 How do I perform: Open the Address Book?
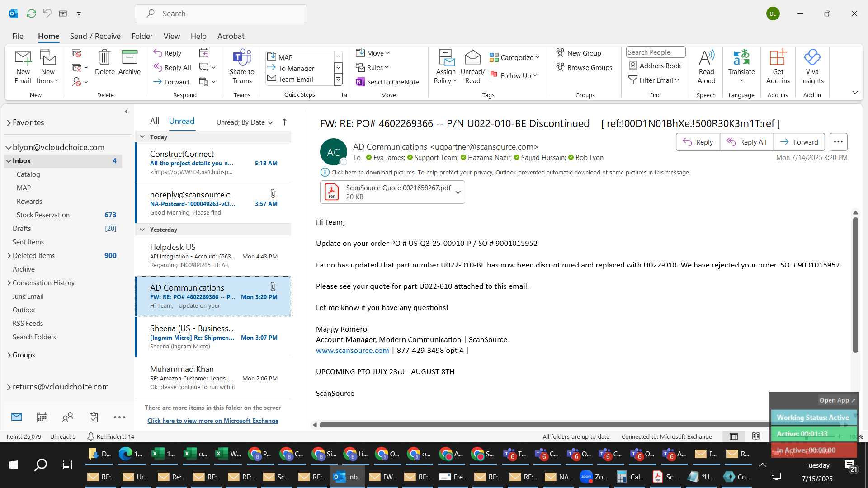(655, 66)
